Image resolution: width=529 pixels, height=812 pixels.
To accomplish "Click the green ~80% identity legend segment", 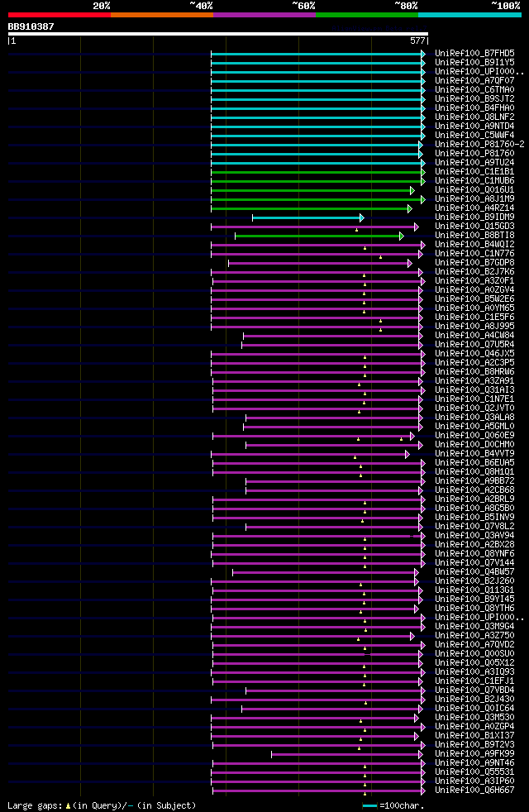I will coord(367,15).
